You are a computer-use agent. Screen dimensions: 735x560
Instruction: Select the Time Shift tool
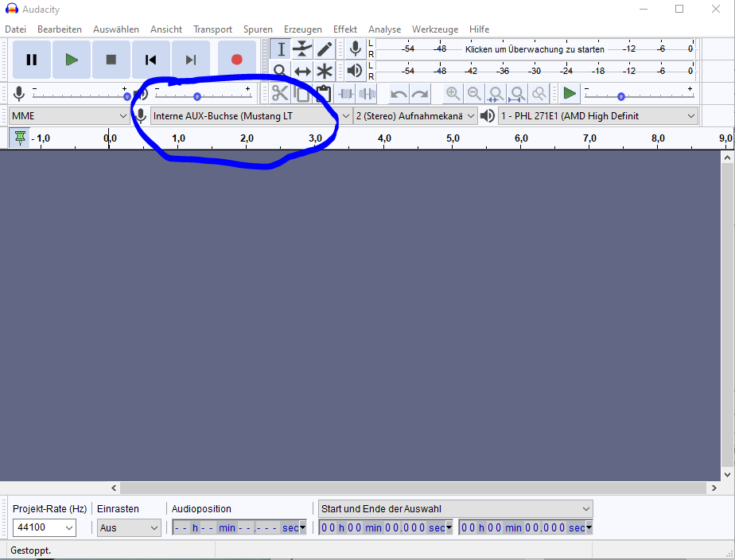pos(302,71)
